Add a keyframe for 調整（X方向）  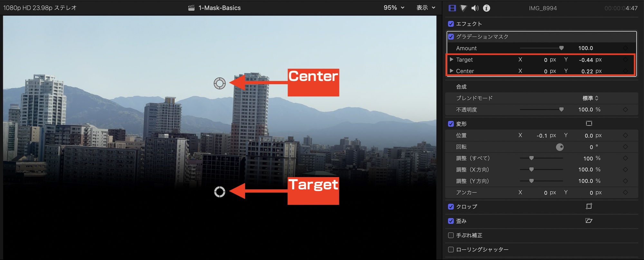tap(625, 170)
